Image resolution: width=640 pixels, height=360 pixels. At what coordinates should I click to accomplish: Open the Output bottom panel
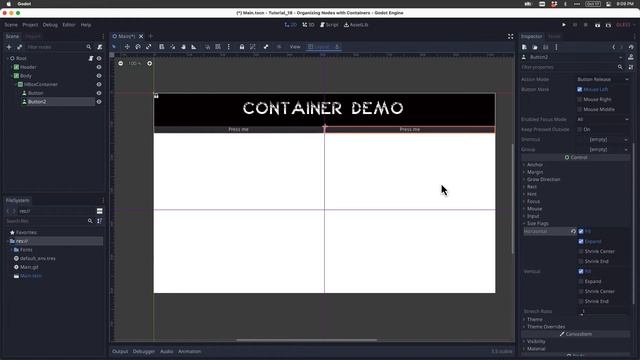[120, 351]
